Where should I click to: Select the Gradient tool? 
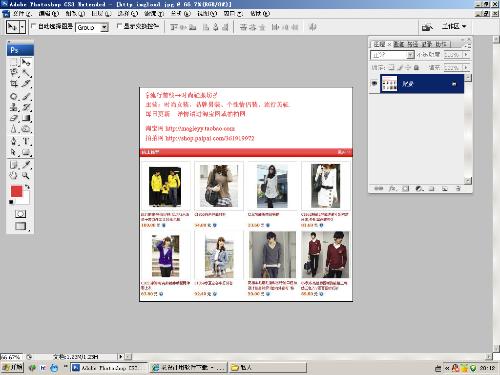coord(26,118)
